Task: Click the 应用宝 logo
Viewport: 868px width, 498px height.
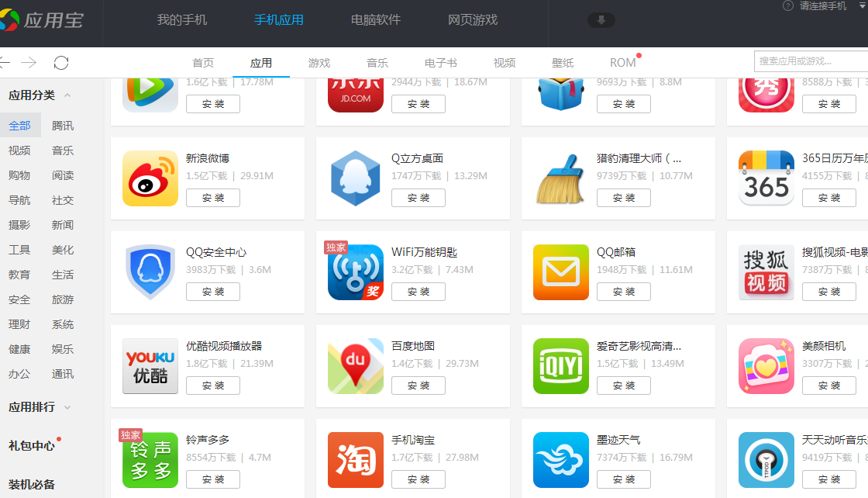Action: click(x=42, y=20)
